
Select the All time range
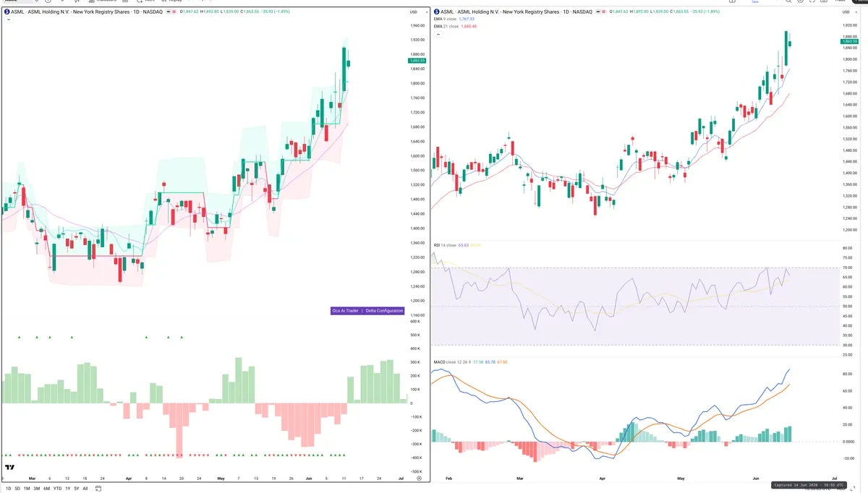click(x=85, y=488)
